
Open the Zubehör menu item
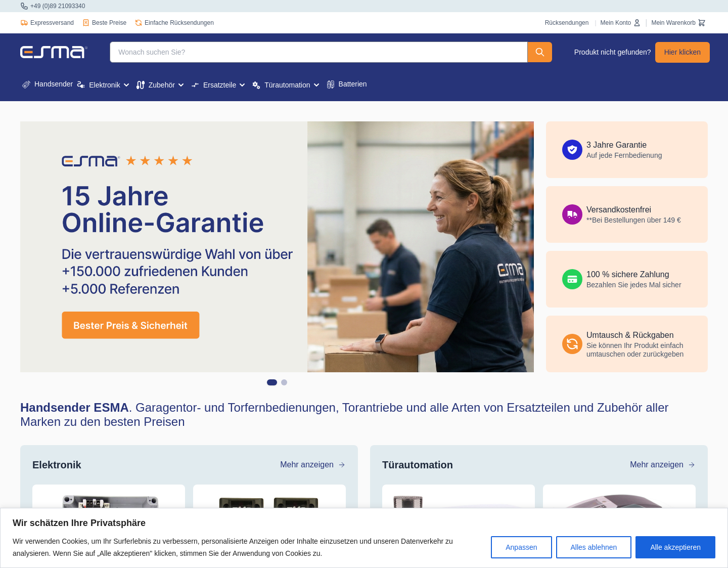point(160,85)
